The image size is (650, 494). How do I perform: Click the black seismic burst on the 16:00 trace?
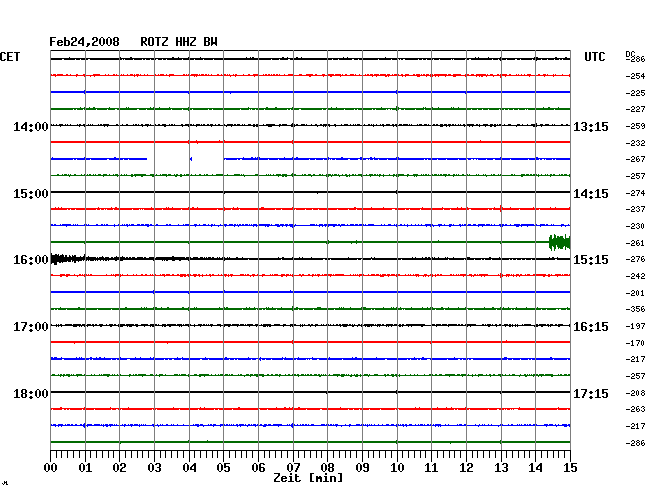click(x=68, y=259)
